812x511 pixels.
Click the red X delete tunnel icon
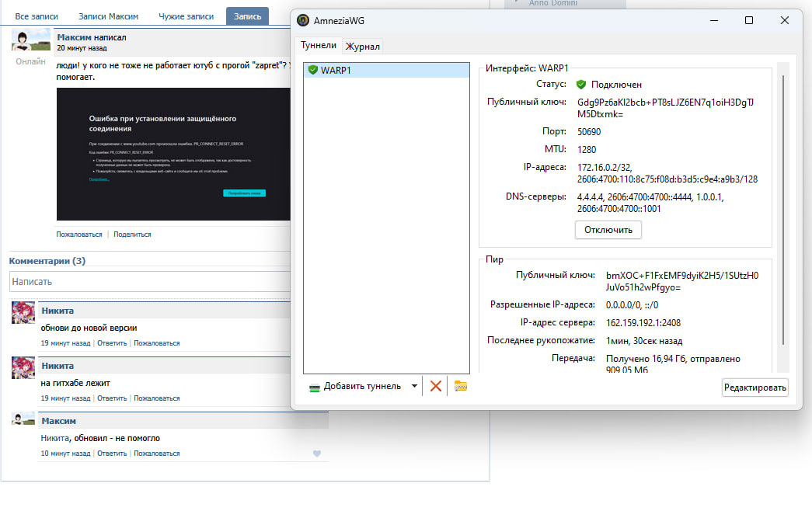point(435,386)
